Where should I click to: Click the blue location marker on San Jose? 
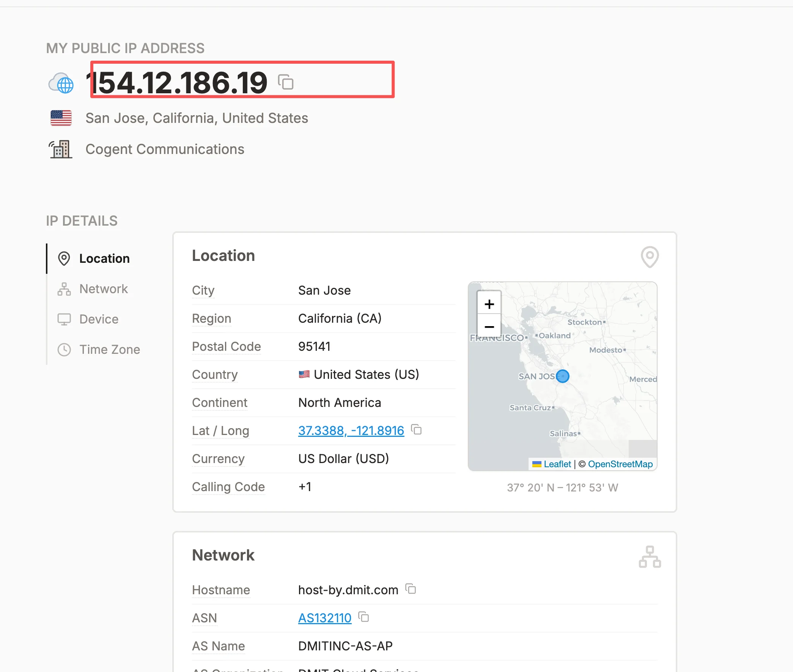click(x=562, y=376)
